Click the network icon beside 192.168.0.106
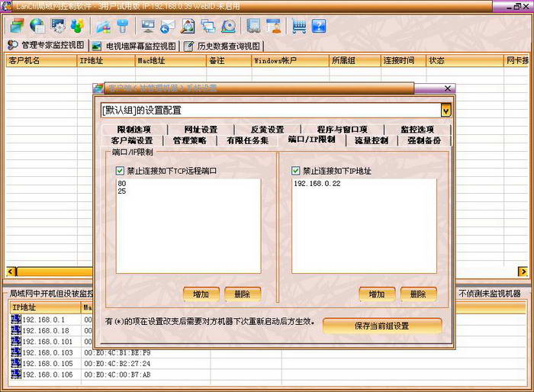The image size is (534, 392). [16, 374]
